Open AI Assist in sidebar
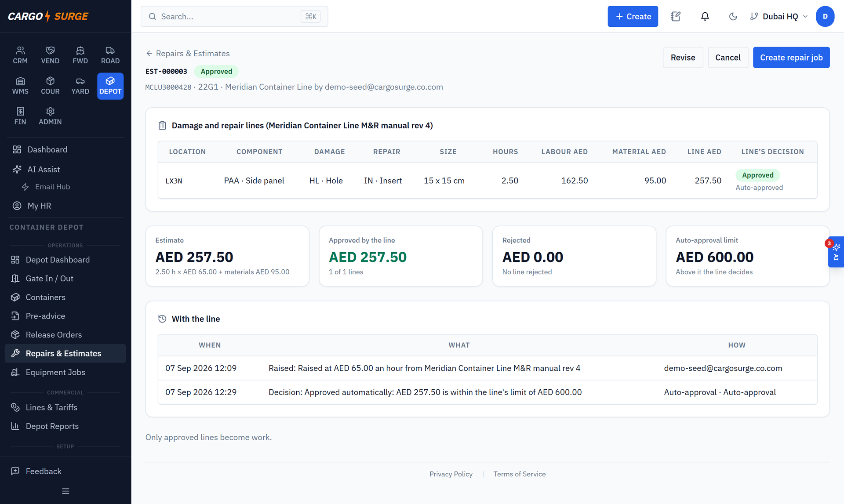Image resolution: width=844 pixels, height=504 pixels. pos(65,169)
